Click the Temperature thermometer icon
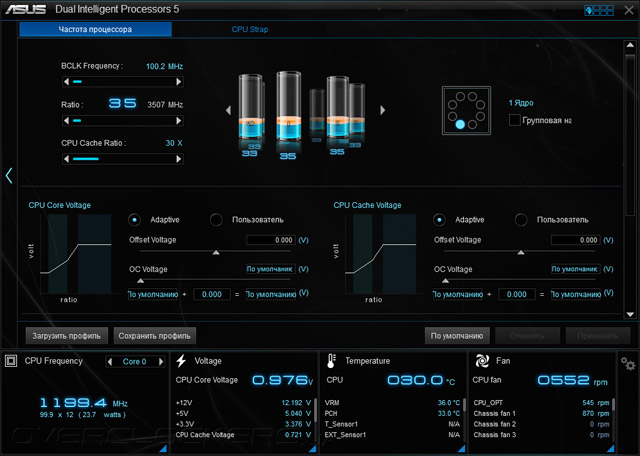Image resolution: width=640 pixels, height=456 pixels. coord(331,361)
